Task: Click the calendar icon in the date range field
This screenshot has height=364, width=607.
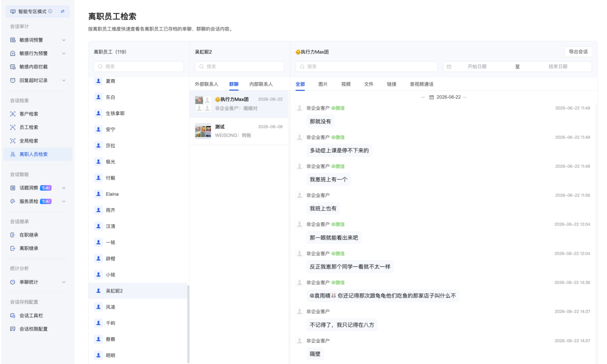Action: coord(449,67)
